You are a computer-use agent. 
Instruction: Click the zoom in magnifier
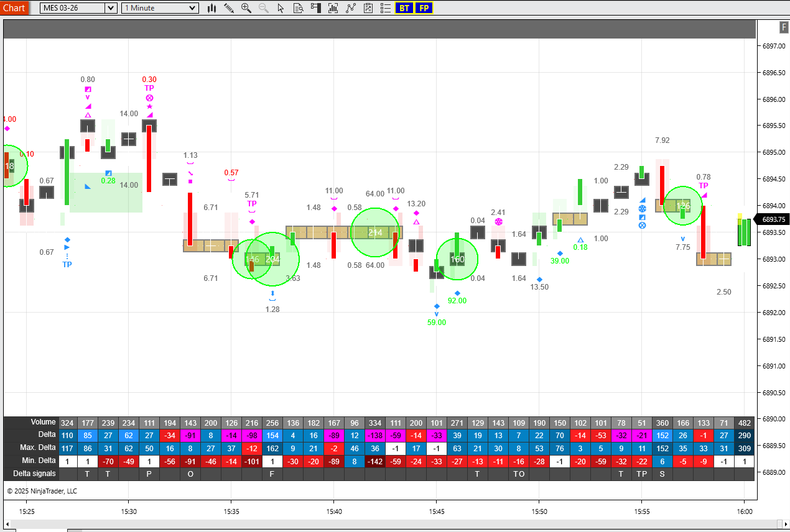(x=246, y=8)
